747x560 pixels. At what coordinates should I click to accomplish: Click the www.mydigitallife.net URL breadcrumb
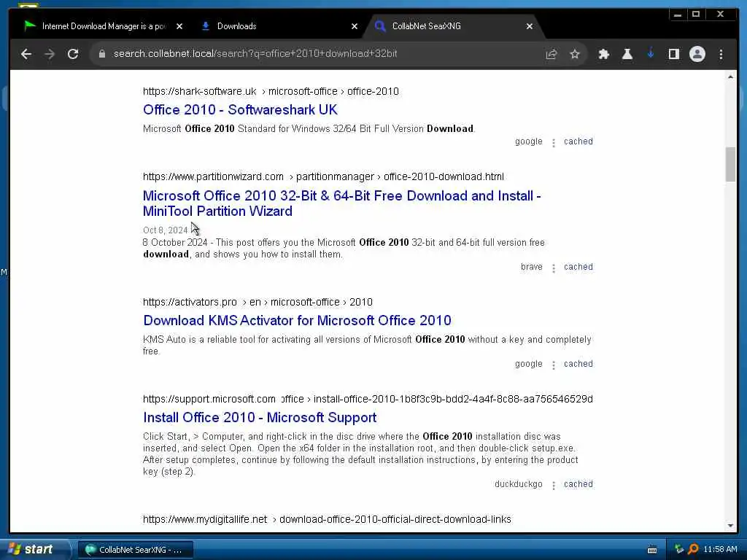point(327,519)
